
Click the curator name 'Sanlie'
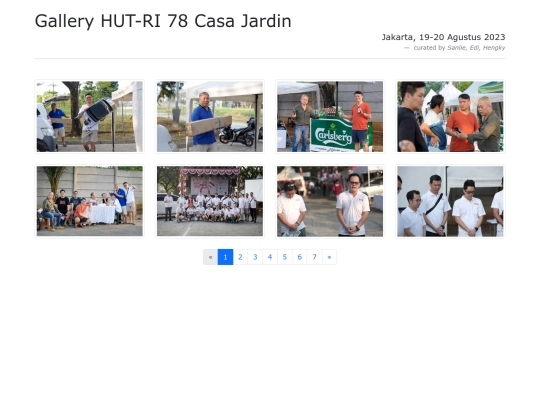(456, 48)
